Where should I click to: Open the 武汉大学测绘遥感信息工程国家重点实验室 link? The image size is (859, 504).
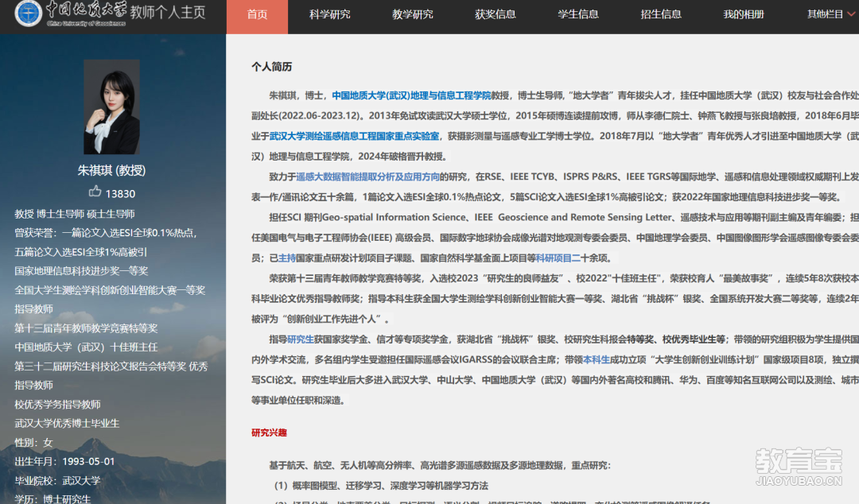pyautogui.click(x=355, y=137)
